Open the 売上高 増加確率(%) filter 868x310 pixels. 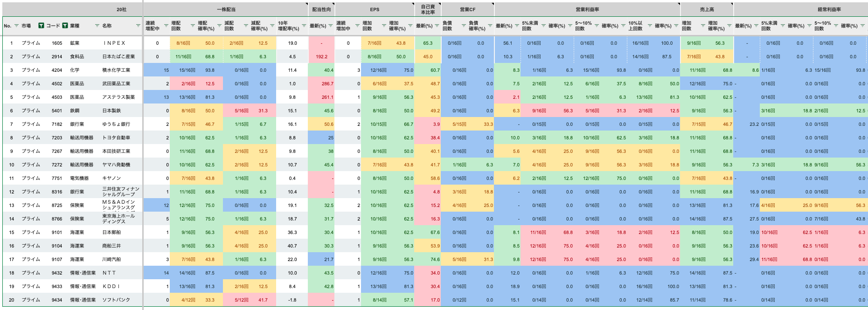tap(729, 26)
